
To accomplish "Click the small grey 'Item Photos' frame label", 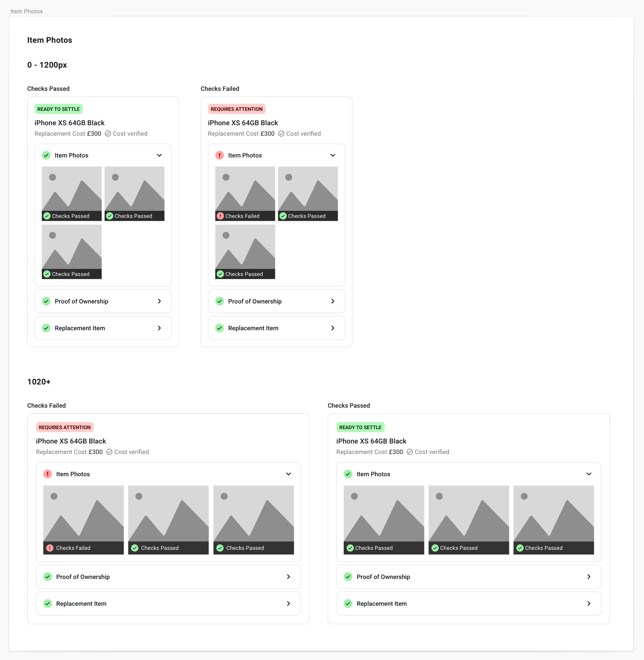I will coord(26,11).
